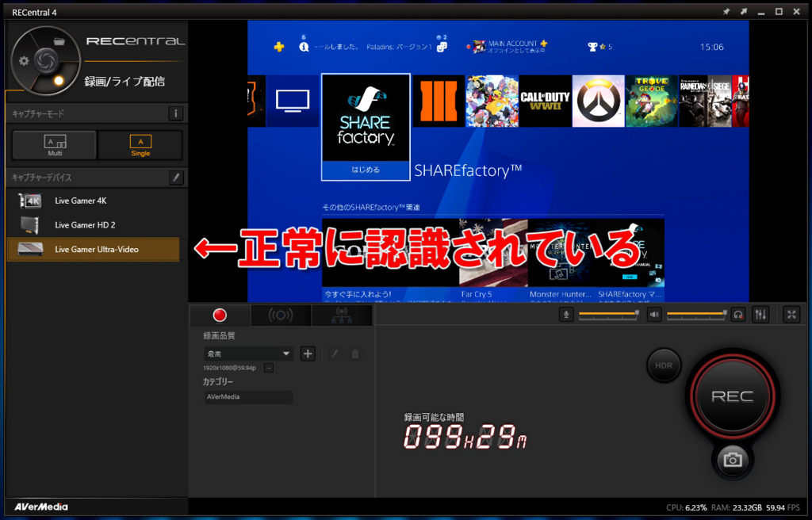Expand the カテゴリー field options
Screen dimensions: 812x520
[x=248, y=396]
